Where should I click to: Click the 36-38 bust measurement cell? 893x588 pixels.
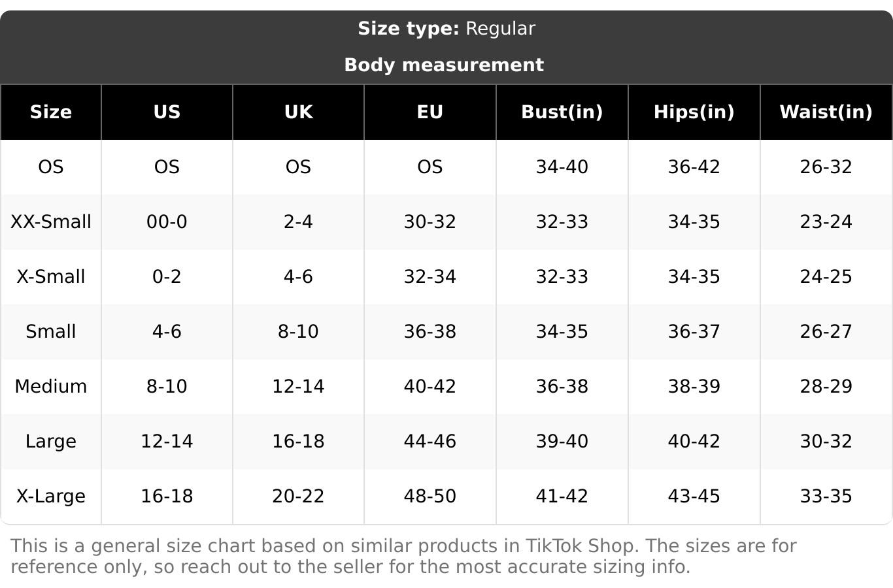click(x=562, y=386)
